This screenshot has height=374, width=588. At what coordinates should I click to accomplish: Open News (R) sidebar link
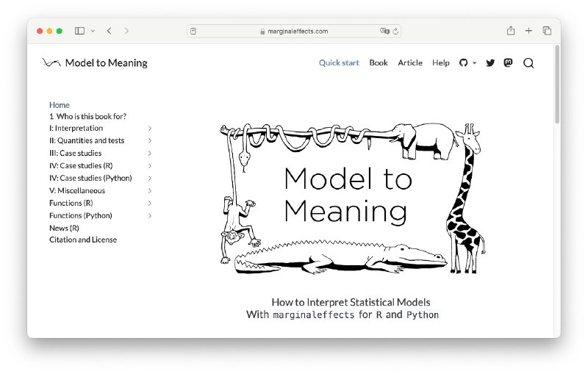click(x=64, y=229)
